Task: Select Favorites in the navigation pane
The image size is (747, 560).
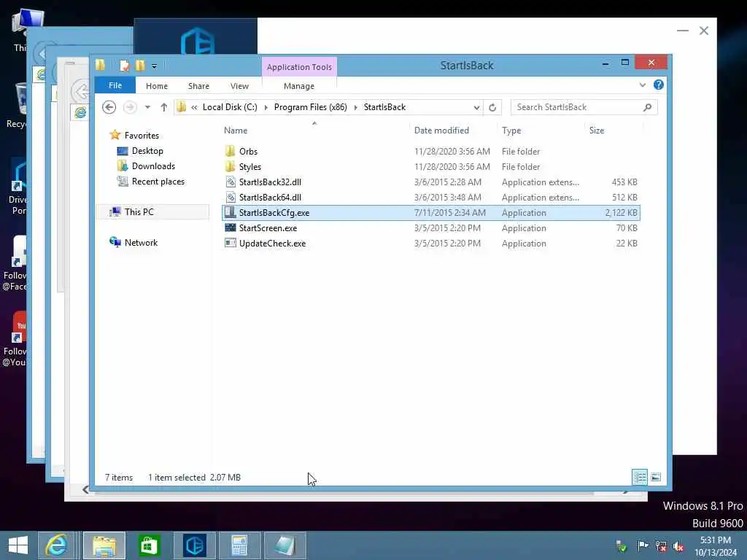Action: [x=142, y=135]
